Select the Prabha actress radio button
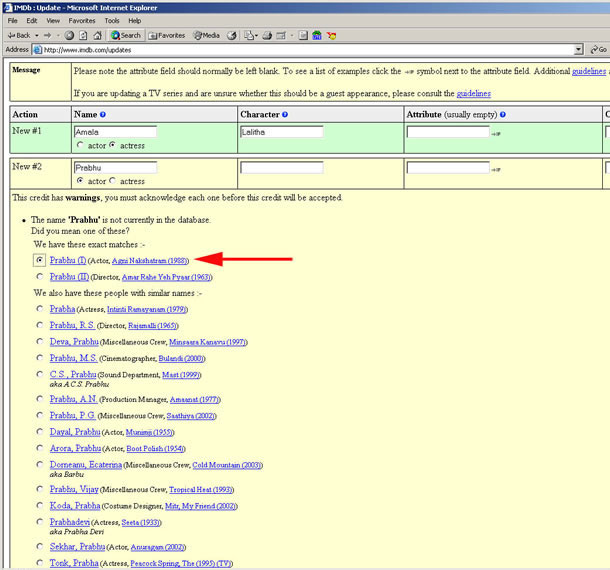This screenshot has height=570, width=610. click(x=39, y=309)
